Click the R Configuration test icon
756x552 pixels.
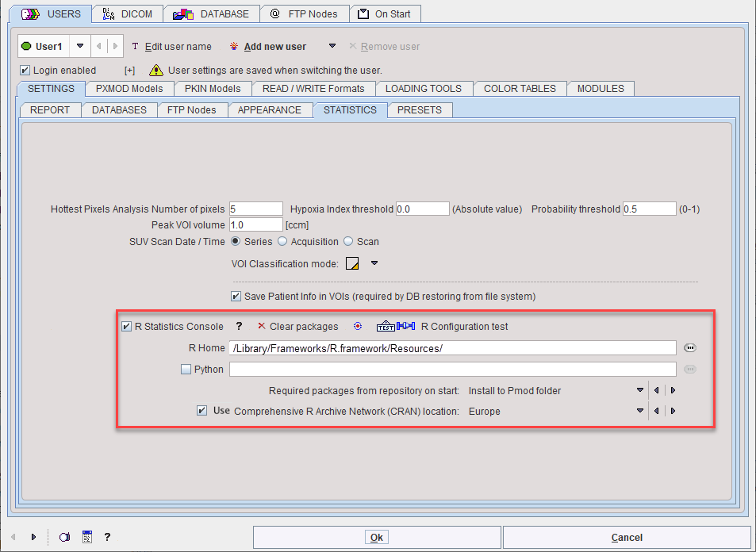pyautogui.click(x=395, y=327)
